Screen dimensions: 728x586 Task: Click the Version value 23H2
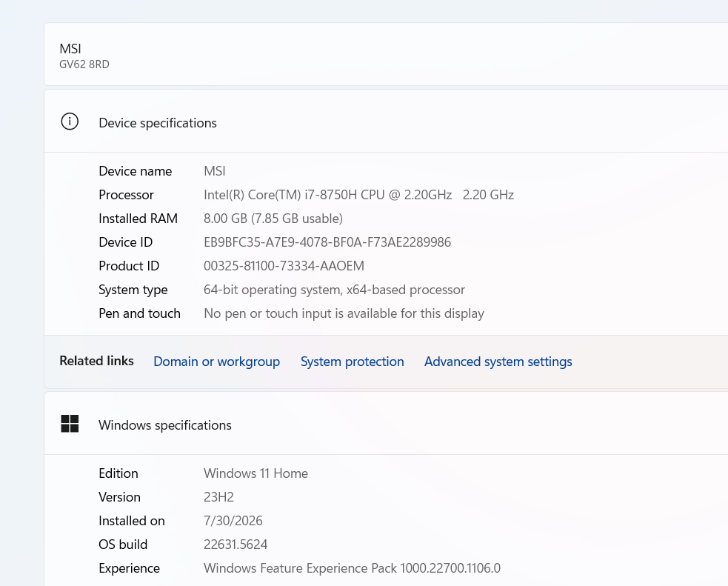[x=218, y=497]
